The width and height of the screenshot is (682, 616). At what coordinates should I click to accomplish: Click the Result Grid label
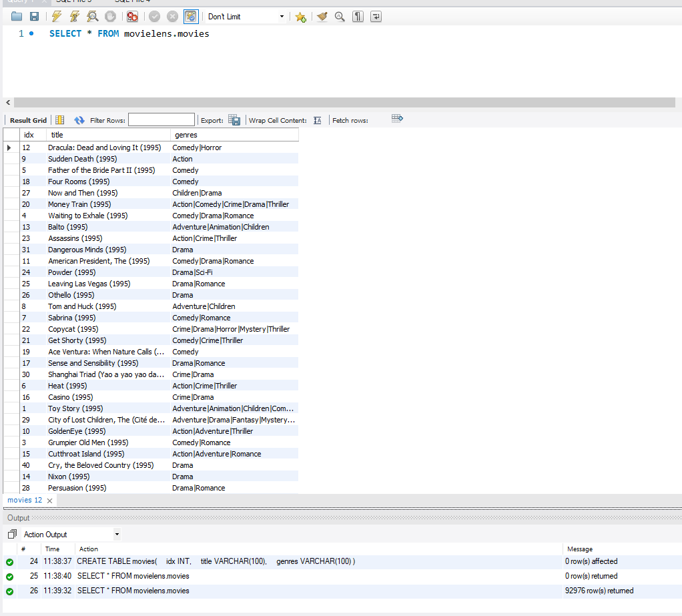(x=28, y=121)
